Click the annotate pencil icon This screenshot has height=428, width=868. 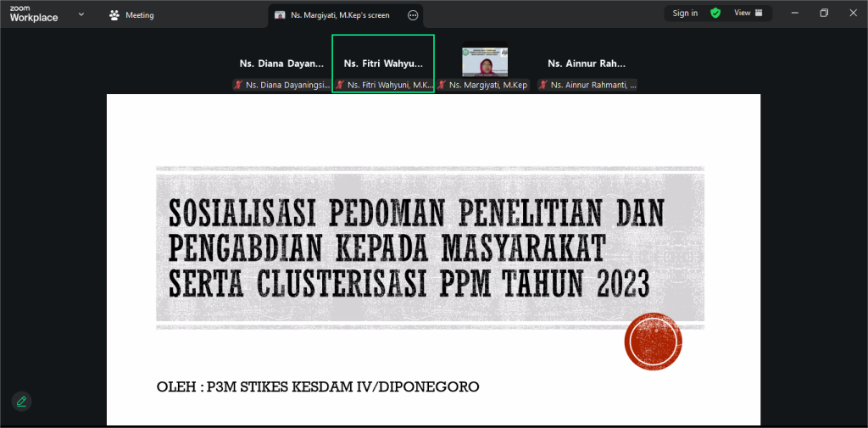(21, 401)
